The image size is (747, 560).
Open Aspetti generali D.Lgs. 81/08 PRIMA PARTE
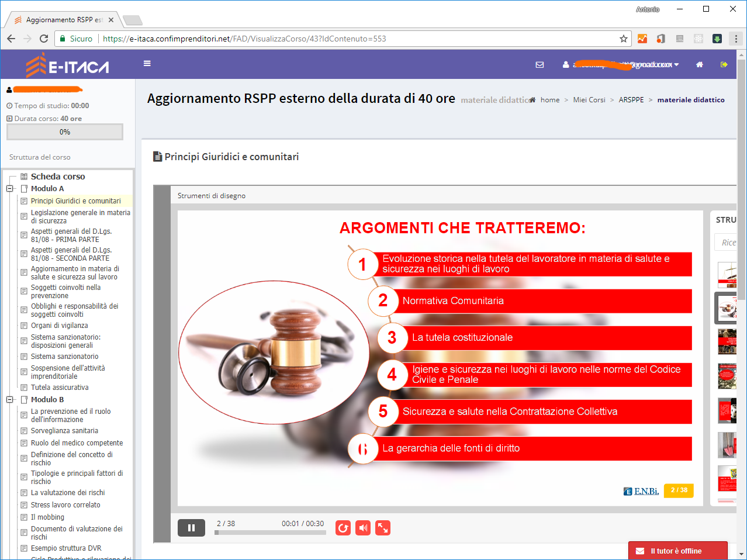71,236
